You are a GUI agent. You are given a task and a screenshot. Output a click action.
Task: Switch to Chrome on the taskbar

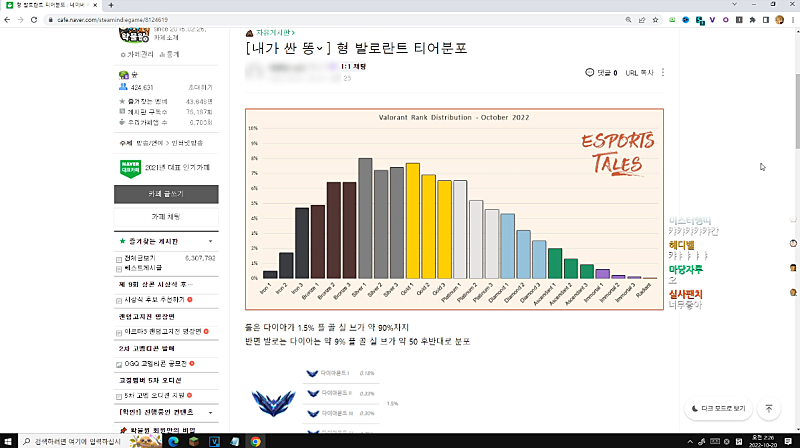(256, 441)
